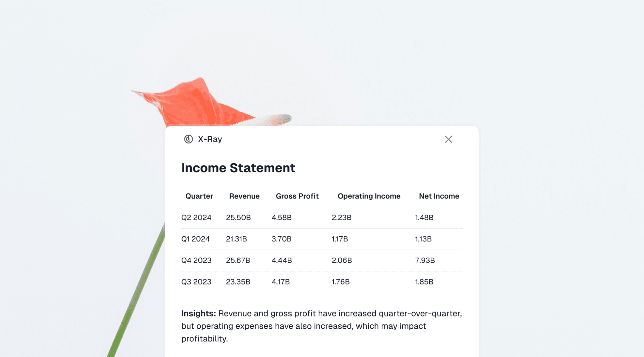This screenshot has width=644, height=357.
Task: Sort by the Quarter column header
Action: click(199, 196)
